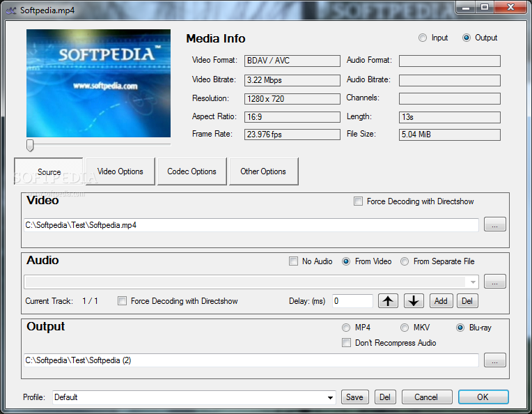Minimize the Softpedia.mp4 window
The image size is (532, 414).
pyautogui.click(x=466, y=8)
